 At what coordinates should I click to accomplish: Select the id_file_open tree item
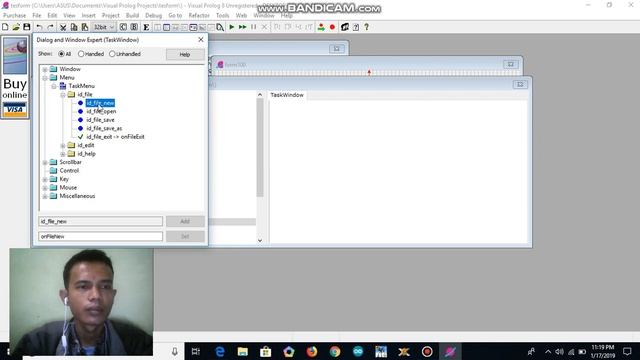pos(101,111)
